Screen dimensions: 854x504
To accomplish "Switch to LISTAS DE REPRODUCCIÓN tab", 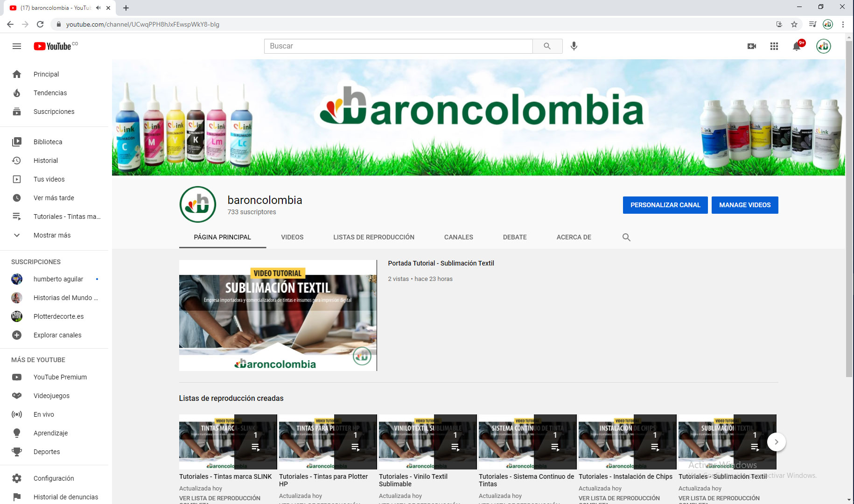I will point(374,237).
